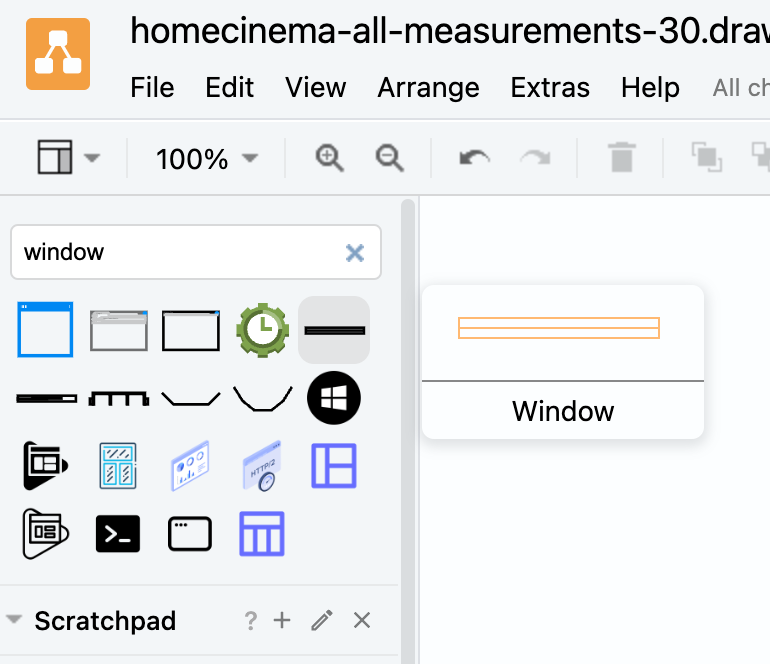Click the Delete trash can icon
This screenshot has height=664, width=770.
(x=621, y=158)
